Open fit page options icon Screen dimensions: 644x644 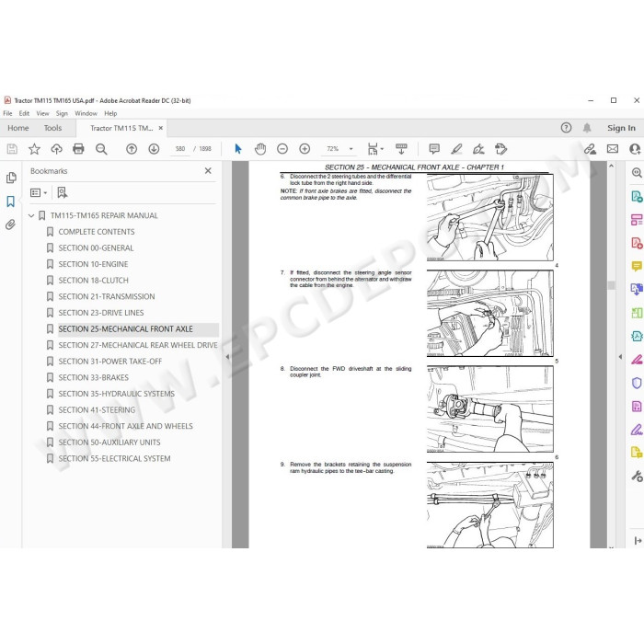point(375,149)
